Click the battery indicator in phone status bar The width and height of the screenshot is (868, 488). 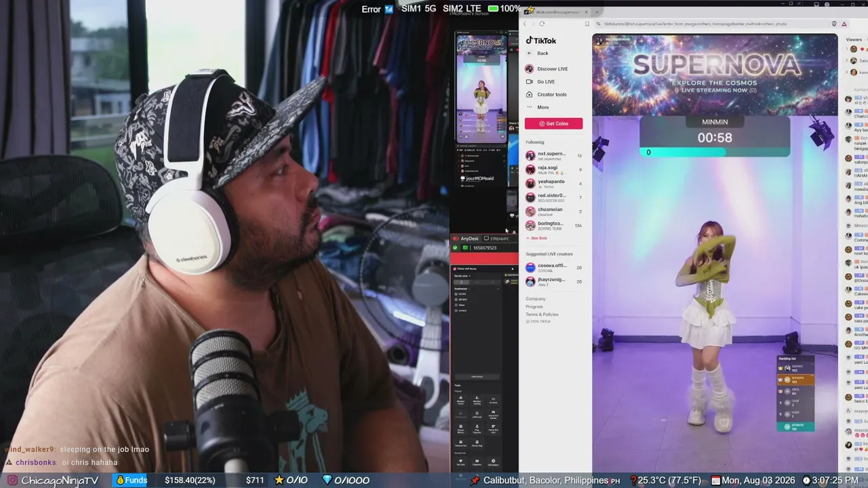tap(494, 9)
